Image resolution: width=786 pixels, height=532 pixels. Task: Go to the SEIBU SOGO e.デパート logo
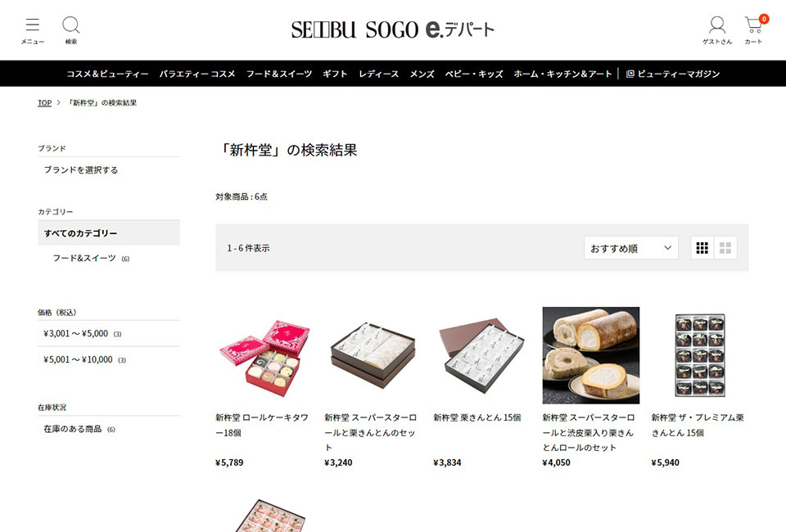(x=392, y=29)
